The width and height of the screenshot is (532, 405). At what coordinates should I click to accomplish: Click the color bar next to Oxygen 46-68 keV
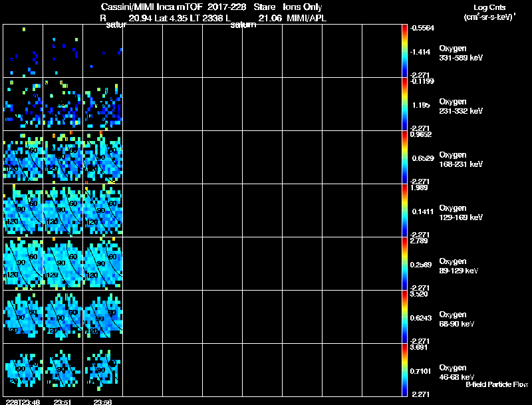point(404,370)
